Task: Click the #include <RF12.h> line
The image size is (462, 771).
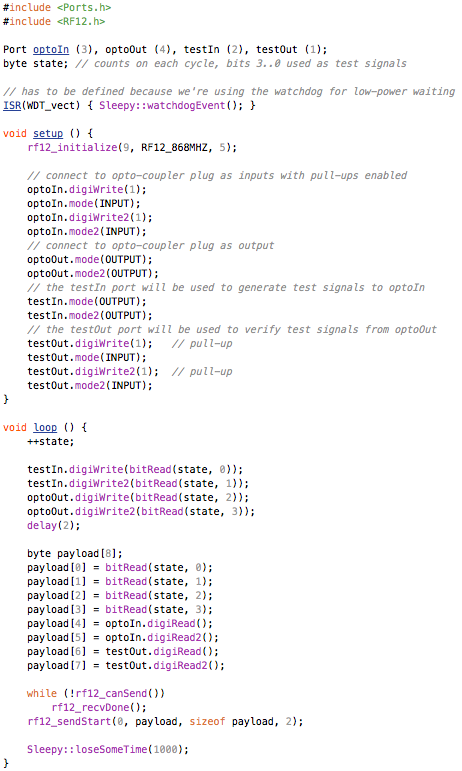Action: coord(54,22)
